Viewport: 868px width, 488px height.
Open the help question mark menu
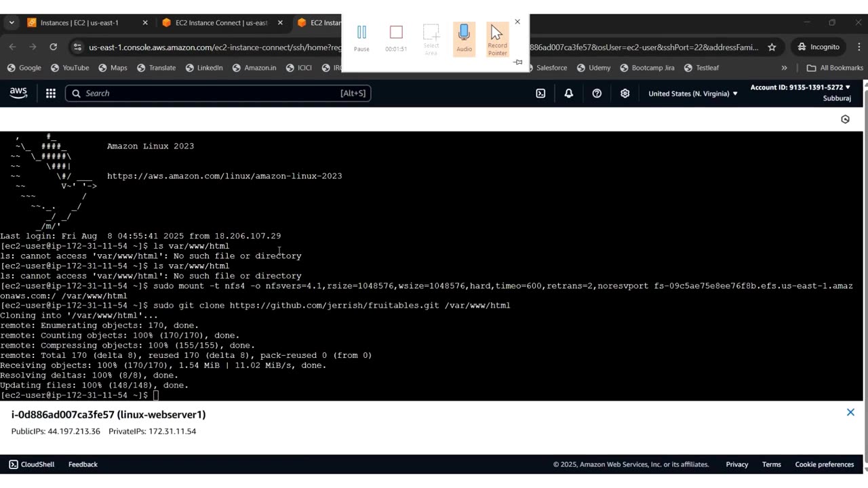(597, 94)
